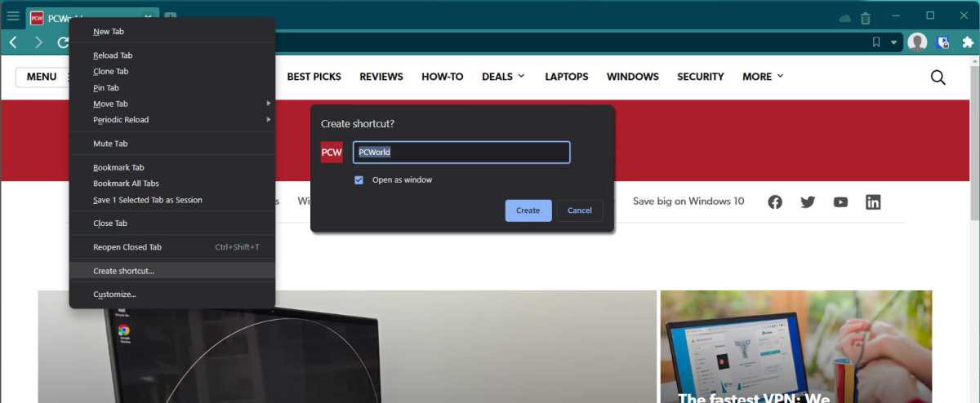Close the PCWorld tab with its X
The image size is (980, 403).
click(148, 17)
